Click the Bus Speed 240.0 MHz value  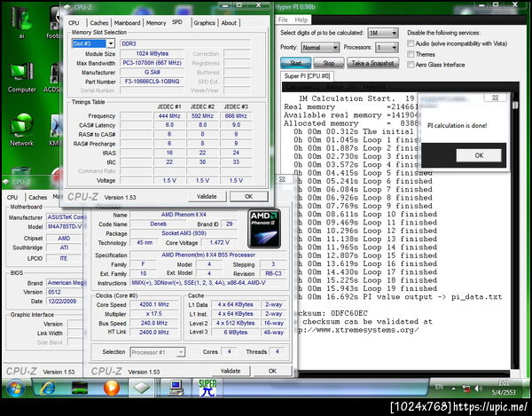tap(154, 323)
